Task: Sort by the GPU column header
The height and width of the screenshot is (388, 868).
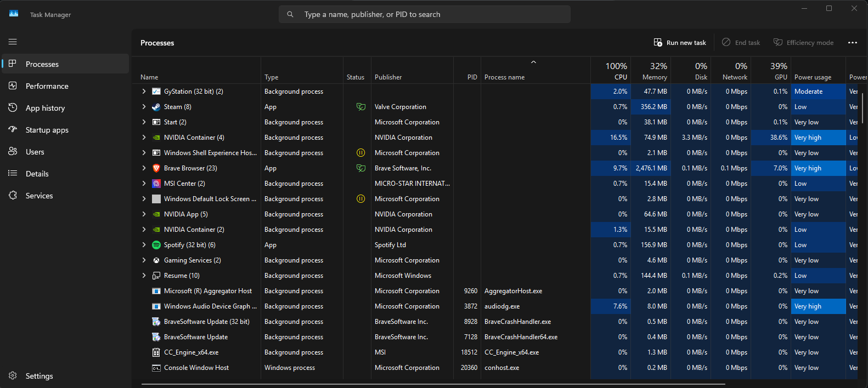Action: (771, 71)
